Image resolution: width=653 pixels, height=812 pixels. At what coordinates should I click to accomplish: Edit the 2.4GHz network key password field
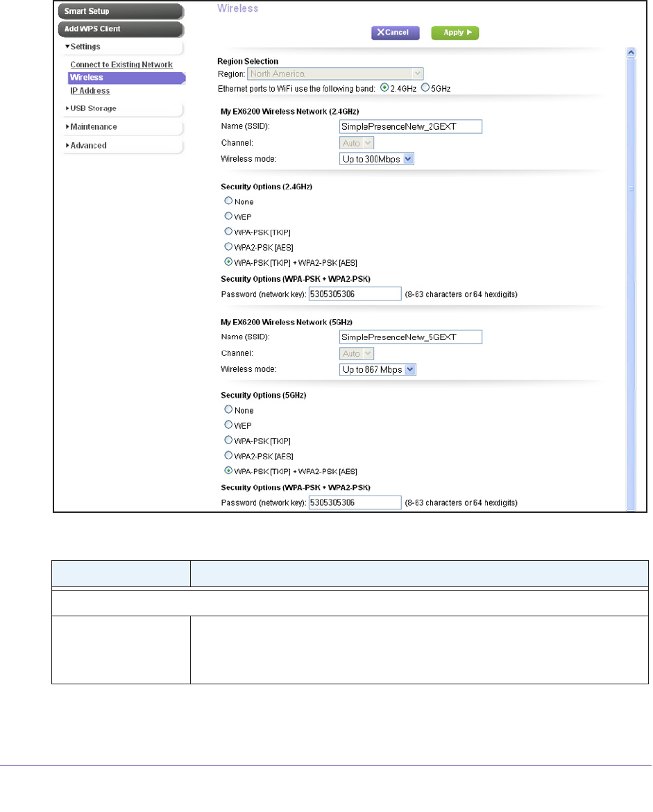click(x=355, y=294)
